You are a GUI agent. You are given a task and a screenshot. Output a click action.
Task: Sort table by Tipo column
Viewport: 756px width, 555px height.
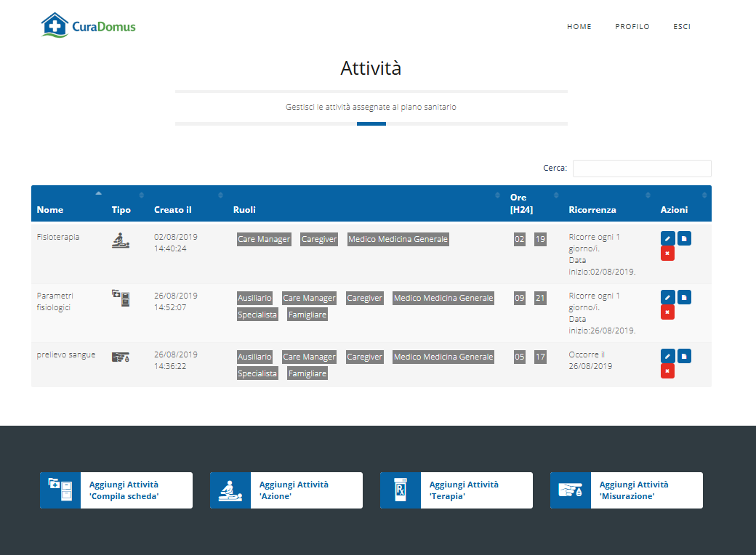pyautogui.click(x=128, y=203)
